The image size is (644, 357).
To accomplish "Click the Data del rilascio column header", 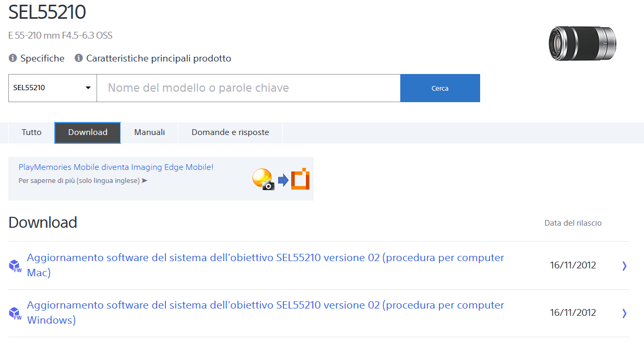I will (x=573, y=223).
